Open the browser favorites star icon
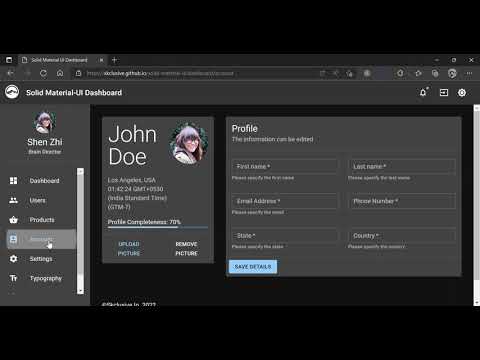Image resolution: width=480 pixels, height=360 pixels. click(418, 73)
